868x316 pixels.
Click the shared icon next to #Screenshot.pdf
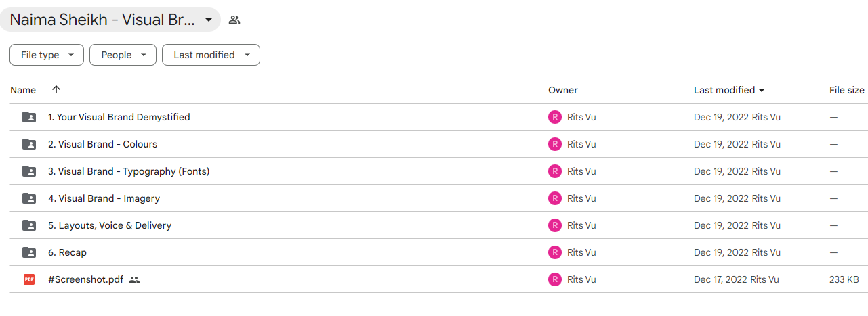(x=134, y=279)
